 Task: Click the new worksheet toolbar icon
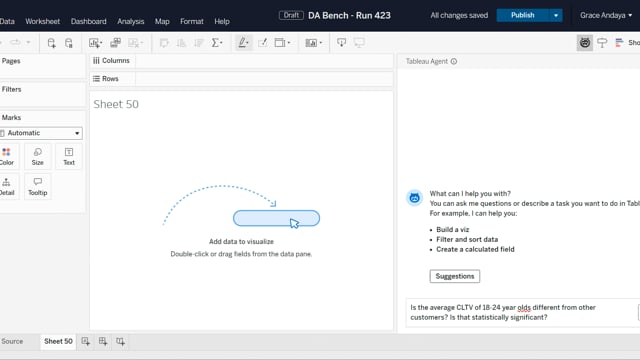pos(94,43)
